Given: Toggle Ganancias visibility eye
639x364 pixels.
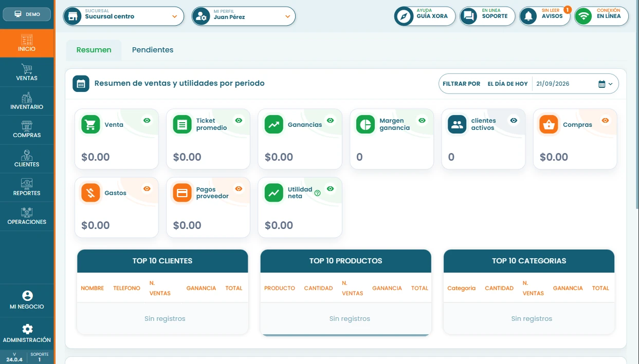Looking at the screenshot, I should coord(330,121).
